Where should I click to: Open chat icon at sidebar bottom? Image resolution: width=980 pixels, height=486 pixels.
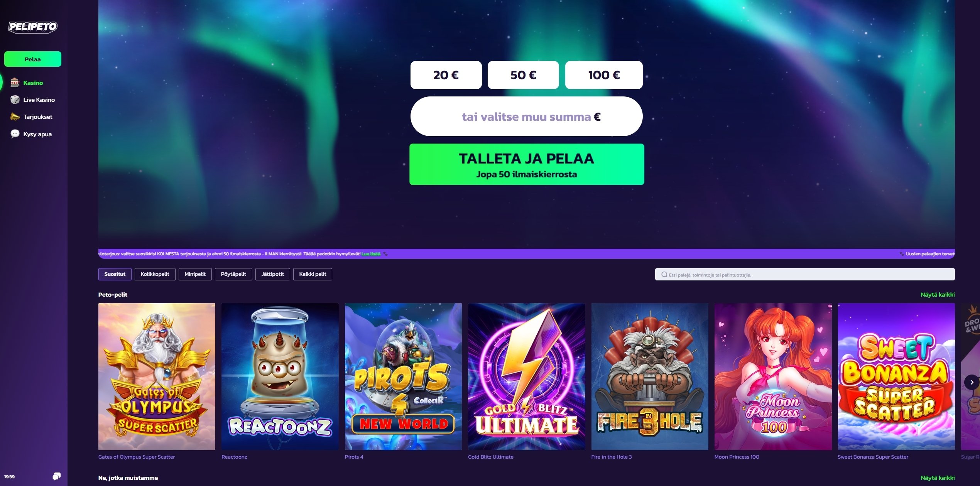coord(56,476)
